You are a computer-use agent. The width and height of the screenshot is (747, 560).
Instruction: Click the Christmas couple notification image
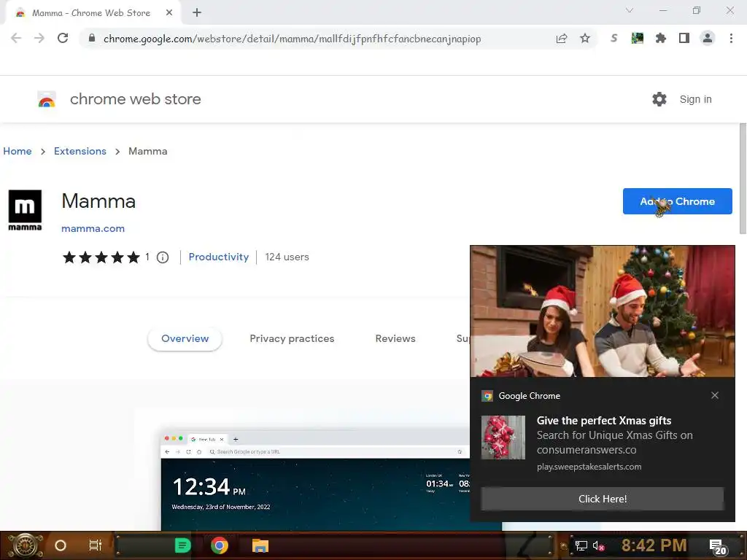coord(602,311)
